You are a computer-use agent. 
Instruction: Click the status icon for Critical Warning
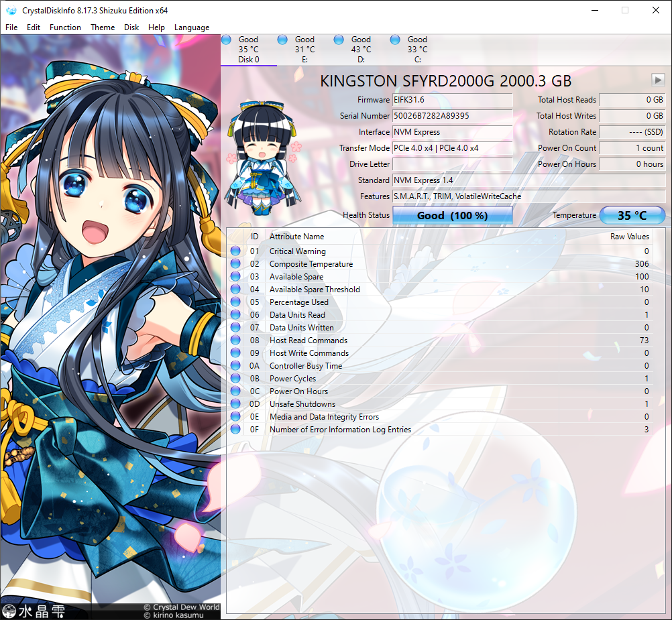[235, 251]
